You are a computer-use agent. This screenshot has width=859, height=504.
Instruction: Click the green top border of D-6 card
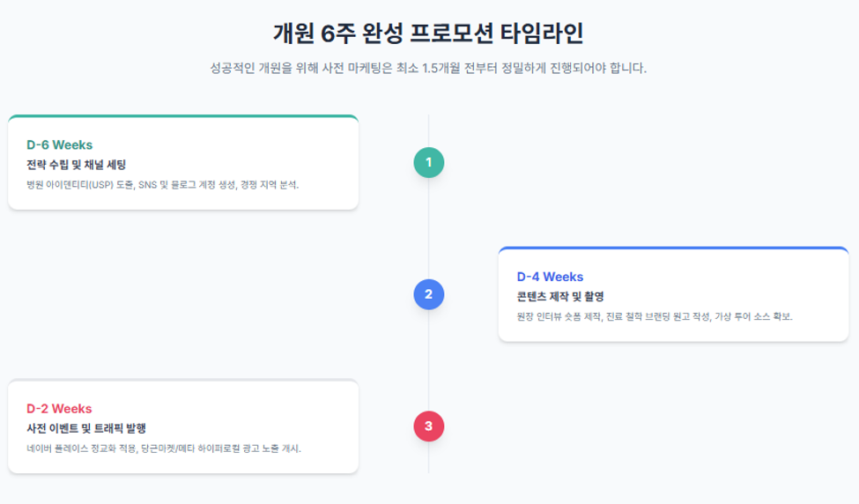tap(183, 116)
